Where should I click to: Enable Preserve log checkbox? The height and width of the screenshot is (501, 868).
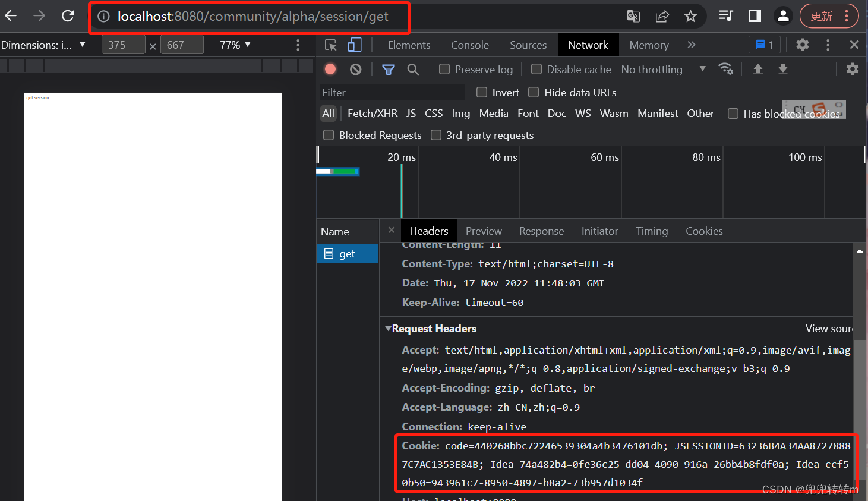(444, 70)
